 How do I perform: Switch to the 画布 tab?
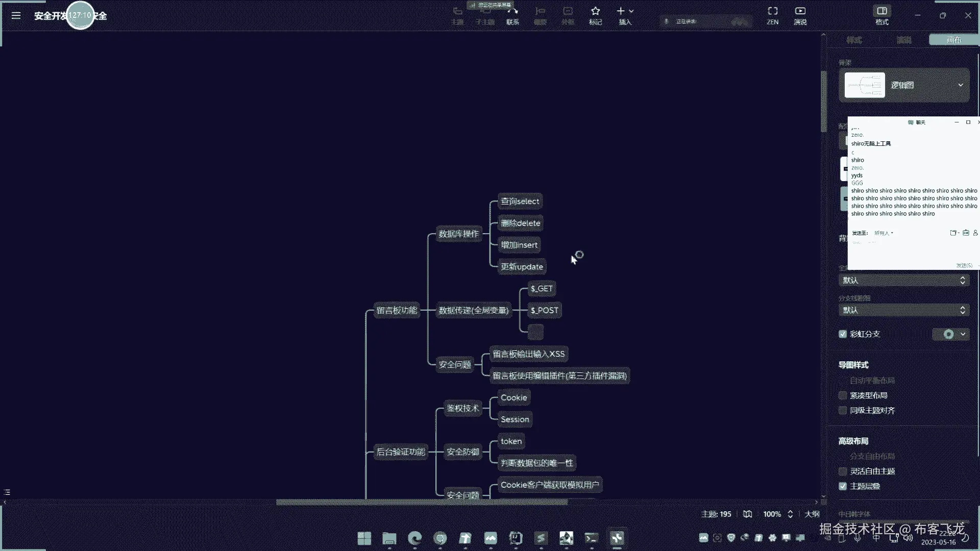953,40
